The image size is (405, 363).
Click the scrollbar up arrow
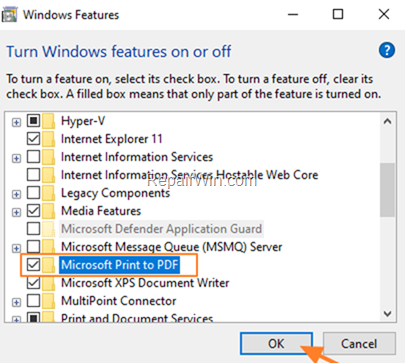387,121
